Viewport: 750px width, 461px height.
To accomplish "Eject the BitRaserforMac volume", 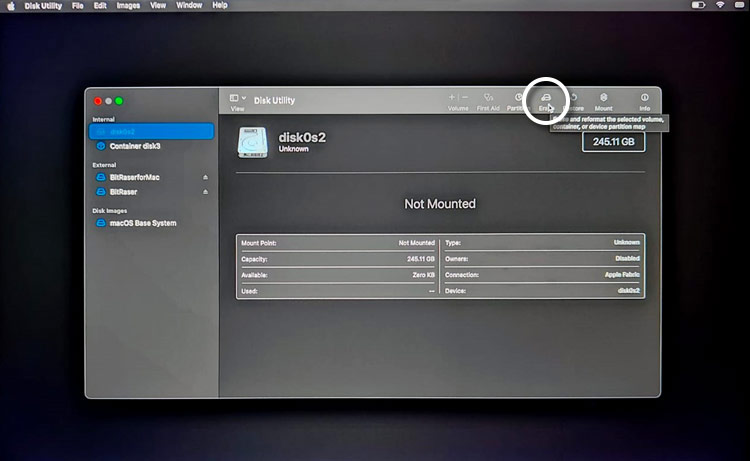I will 205,177.
